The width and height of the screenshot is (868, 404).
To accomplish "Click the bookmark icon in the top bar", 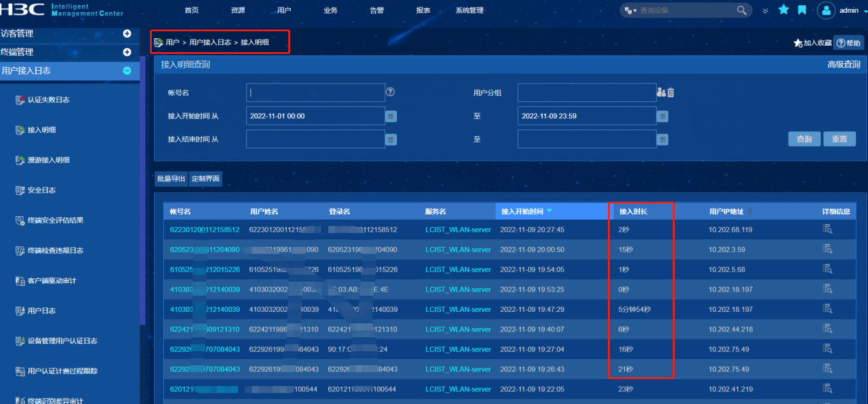I will [802, 10].
